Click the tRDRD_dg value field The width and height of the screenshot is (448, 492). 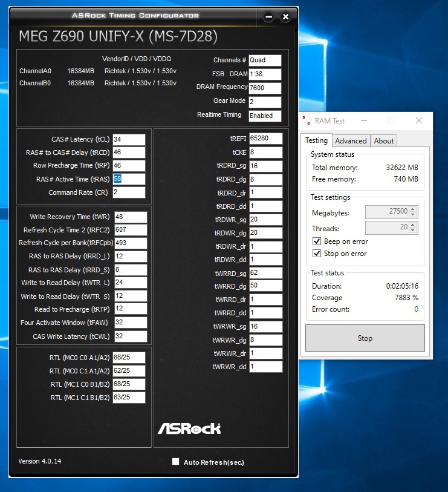point(266,179)
